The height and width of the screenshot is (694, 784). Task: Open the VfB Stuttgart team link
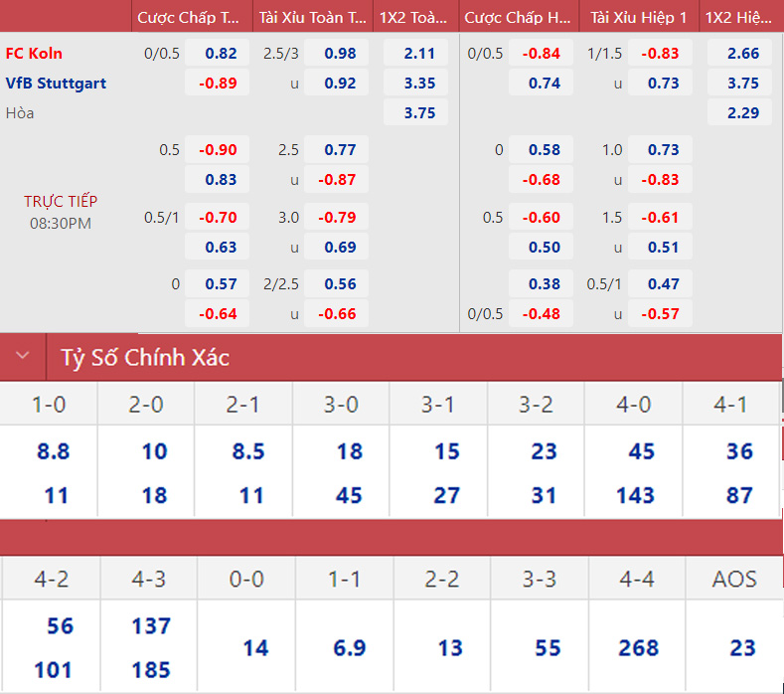pos(56,84)
